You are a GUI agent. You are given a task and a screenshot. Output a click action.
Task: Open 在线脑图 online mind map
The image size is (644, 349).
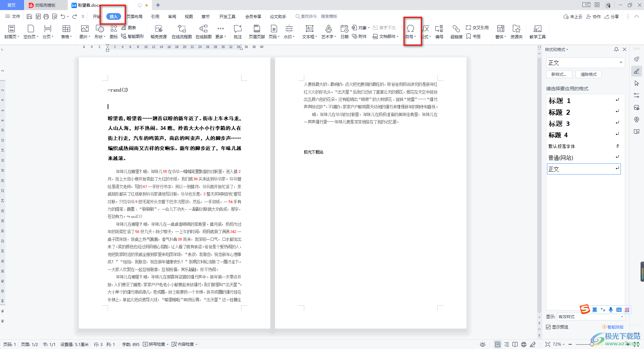204,32
